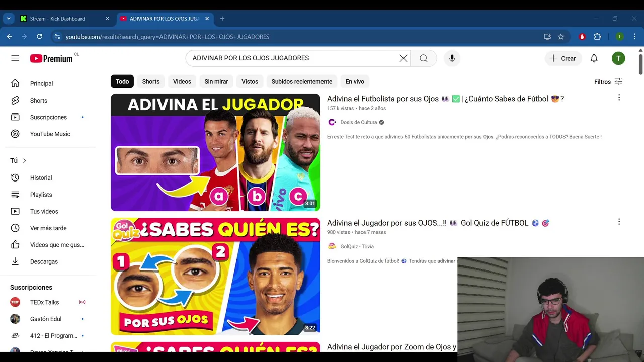The height and width of the screenshot is (362, 644).
Task: Click the YouTube Premium logo
Action: (x=51, y=58)
